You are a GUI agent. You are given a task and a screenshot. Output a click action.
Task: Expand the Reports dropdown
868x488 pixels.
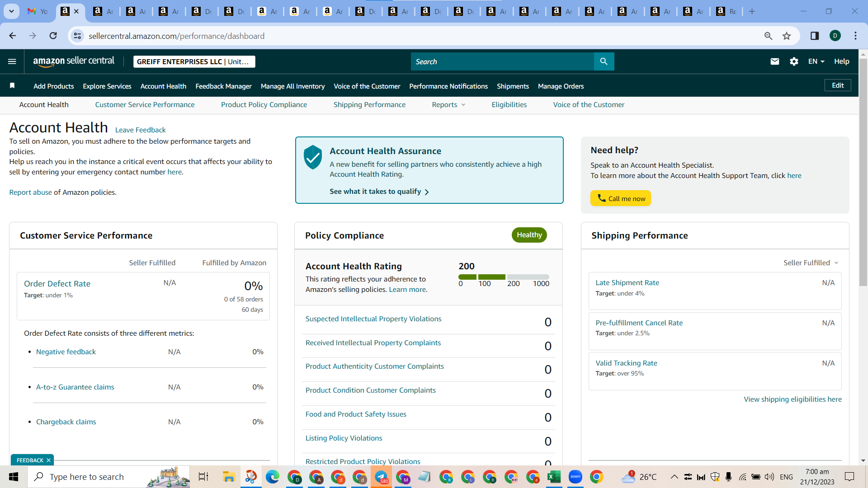point(448,105)
